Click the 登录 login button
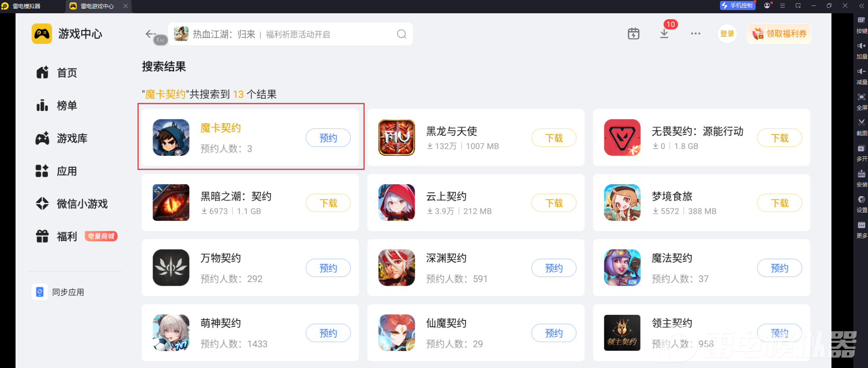This screenshot has height=368, width=868. (x=727, y=34)
